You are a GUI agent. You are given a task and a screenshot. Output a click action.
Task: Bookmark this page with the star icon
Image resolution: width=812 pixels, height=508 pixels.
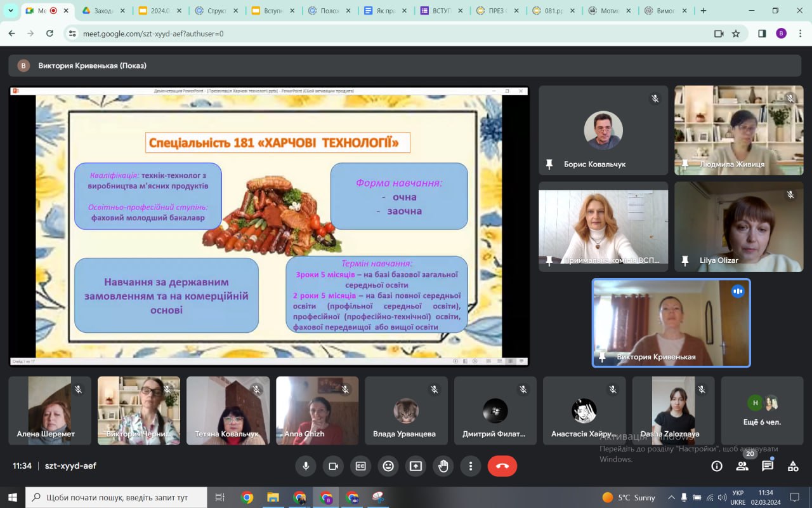[736, 34]
